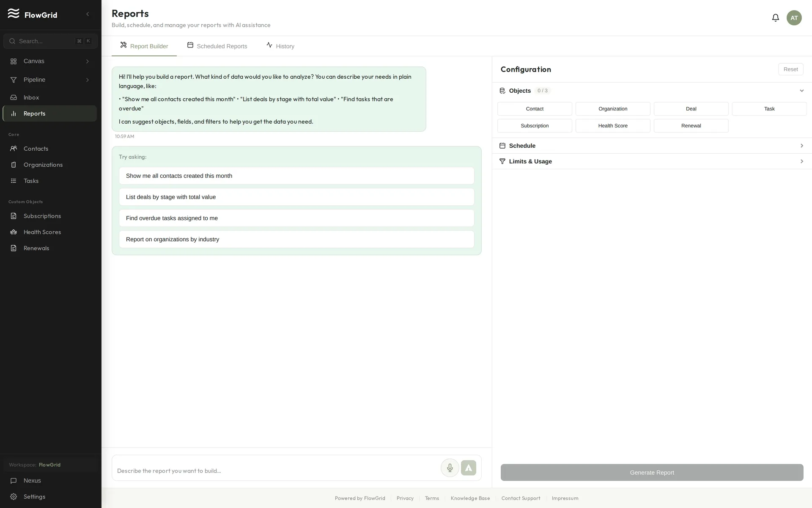Switch to the History tab

[x=280, y=46]
